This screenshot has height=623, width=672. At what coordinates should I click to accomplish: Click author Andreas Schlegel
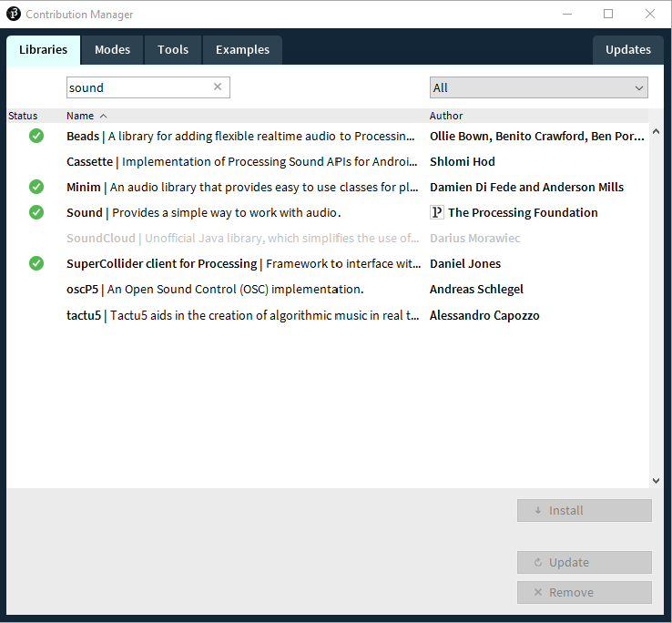click(x=476, y=290)
